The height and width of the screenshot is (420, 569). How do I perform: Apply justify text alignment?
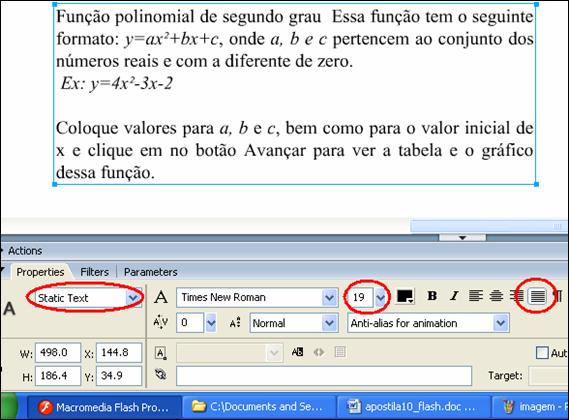pyautogui.click(x=537, y=296)
